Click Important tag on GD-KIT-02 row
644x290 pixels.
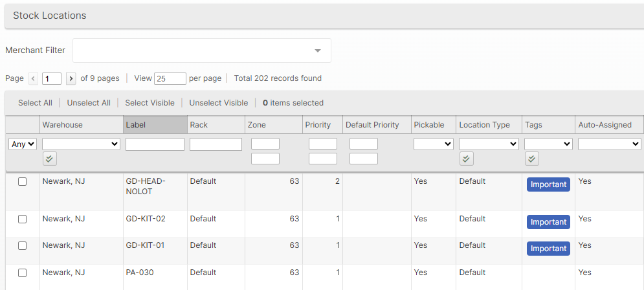pos(548,222)
